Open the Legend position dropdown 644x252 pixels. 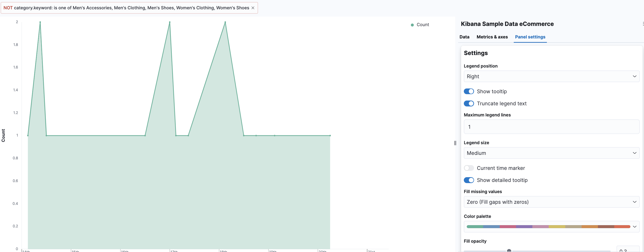pos(551,76)
